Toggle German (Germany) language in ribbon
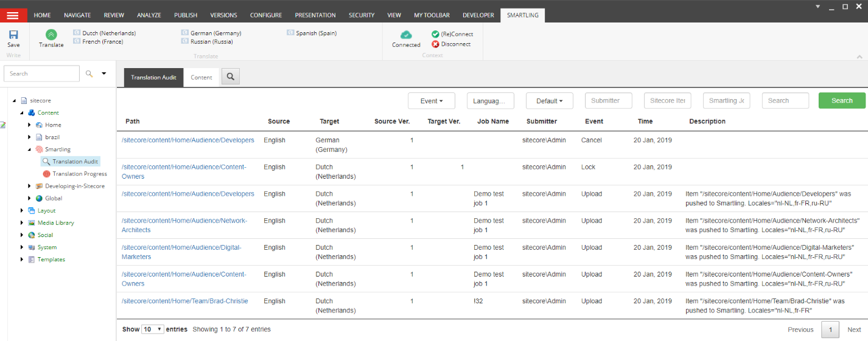The image size is (868, 341). coord(211,33)
